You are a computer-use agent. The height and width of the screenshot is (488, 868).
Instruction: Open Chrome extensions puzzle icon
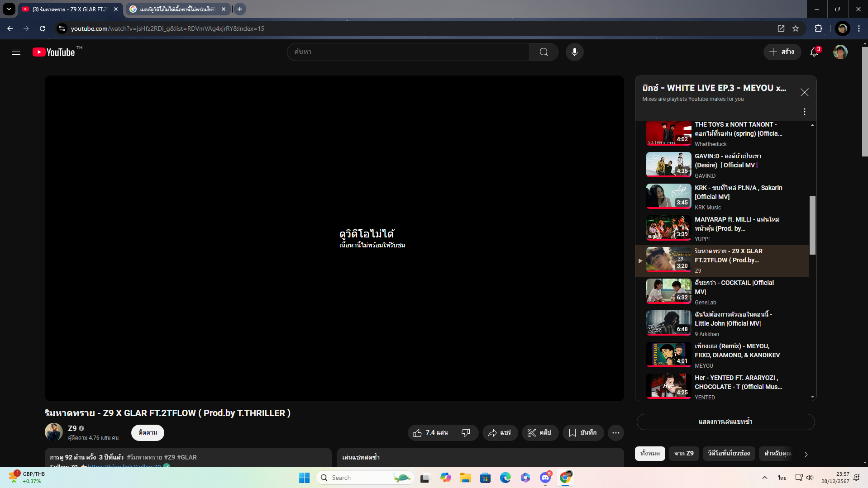coord(818,28)
